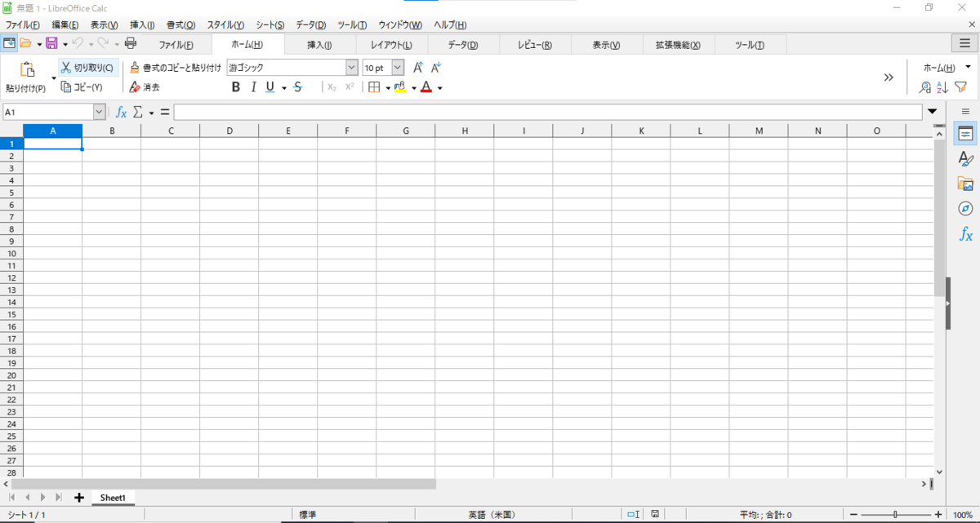Open sidebar Navigator compass icon
The width and height of the screenshot is (980, 523).
[965, 209]
